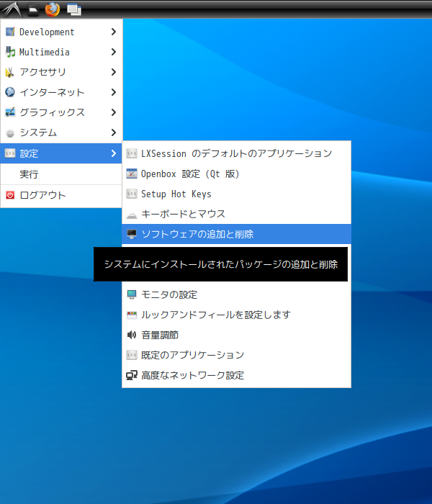
Task: Open ルックアンドフィールを設定します entry
Action: pyautogui.click(x=237, y=315)
